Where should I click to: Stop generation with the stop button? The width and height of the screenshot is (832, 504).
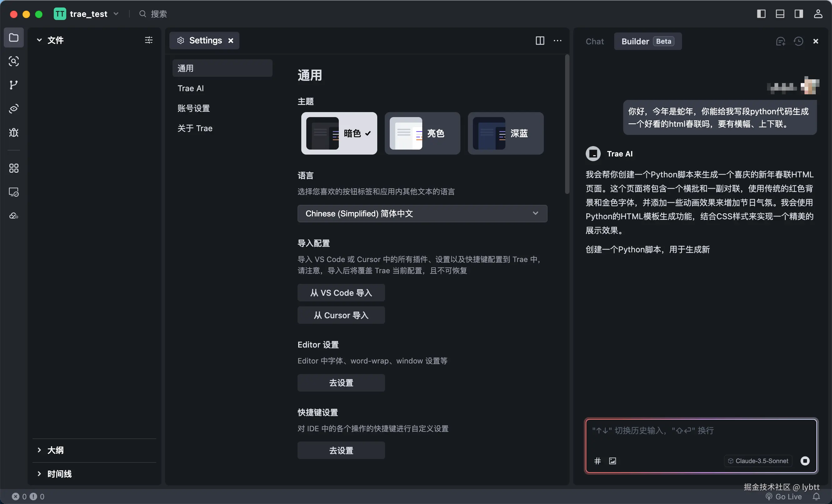(805, 461)
